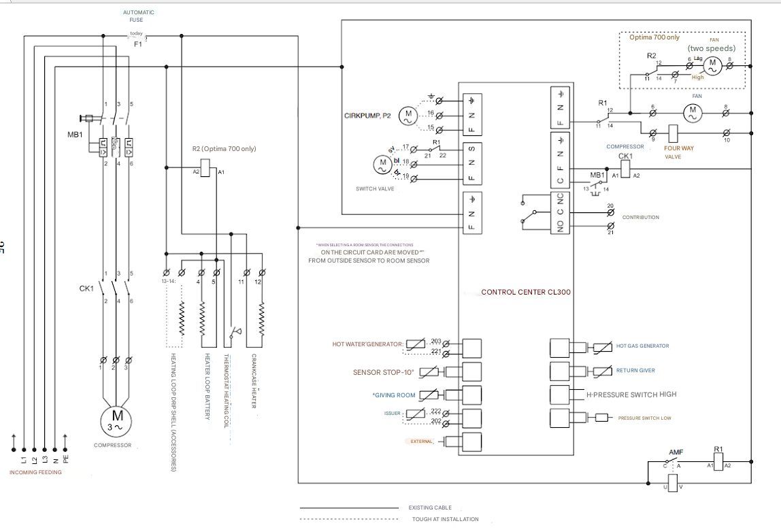Click the heater loop battery resistor symbol
The image size is (781, 532).
(x=202, y=319)
